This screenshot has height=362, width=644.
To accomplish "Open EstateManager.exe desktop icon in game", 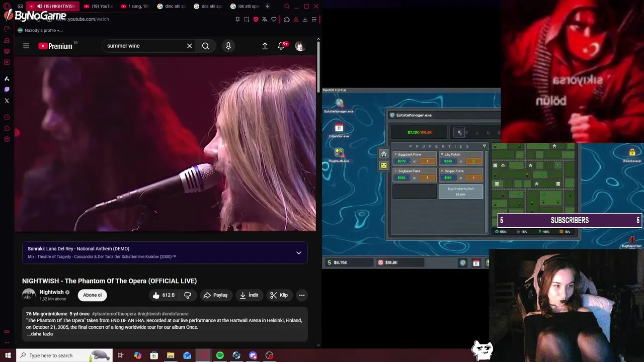I will (x=339, y=106).
